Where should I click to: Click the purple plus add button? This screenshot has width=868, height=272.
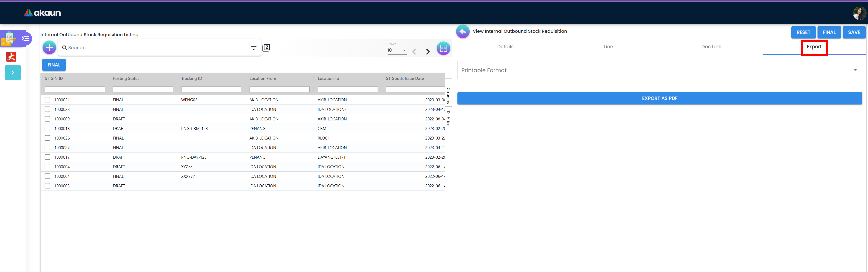49,48
